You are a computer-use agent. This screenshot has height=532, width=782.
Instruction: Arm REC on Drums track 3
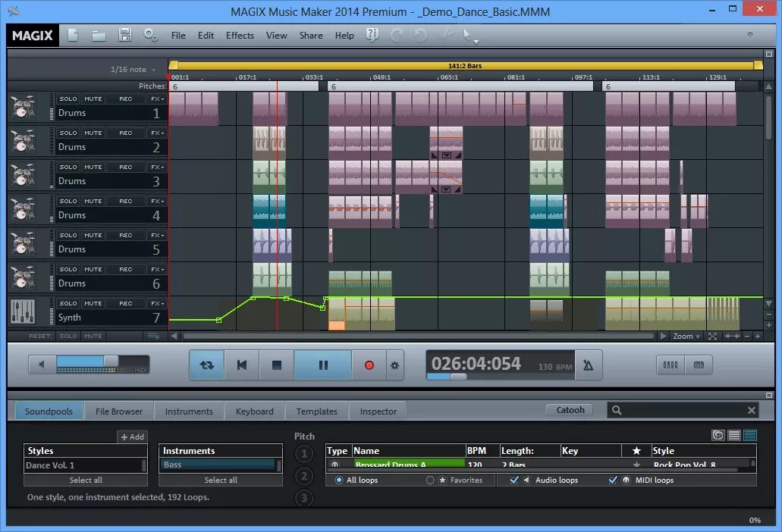tap(126, 167)
